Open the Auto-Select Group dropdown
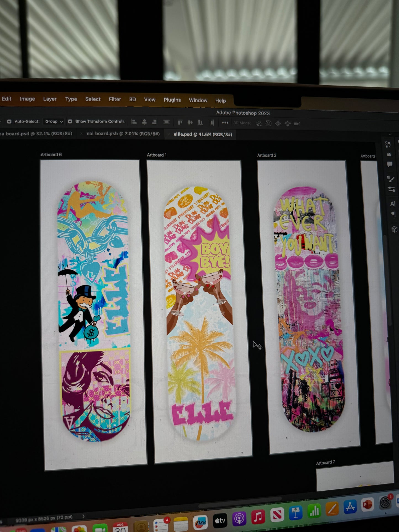 pyautogui.click(x=54, y=121)
